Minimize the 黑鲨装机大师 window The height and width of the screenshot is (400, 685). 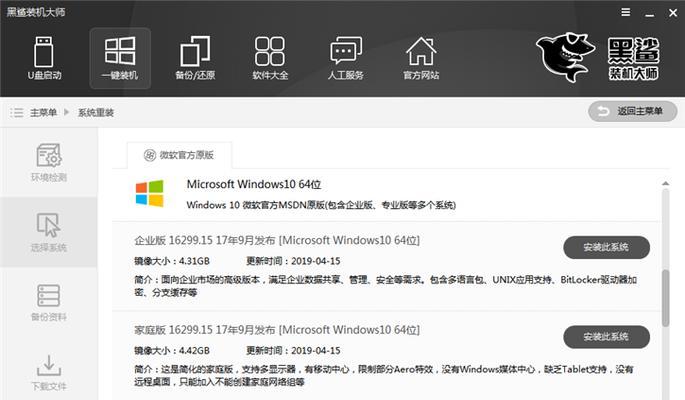pyautogui.click(x=650, y=13)
